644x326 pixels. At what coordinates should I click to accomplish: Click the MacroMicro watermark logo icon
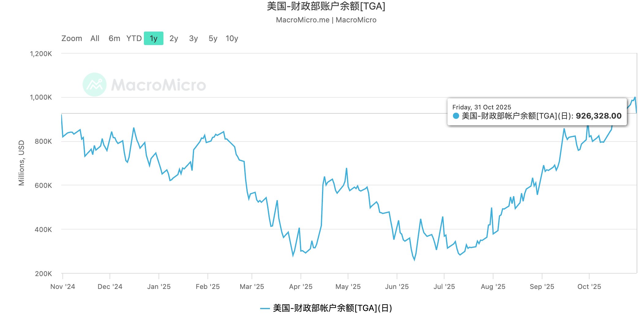[x=95, y=85]
